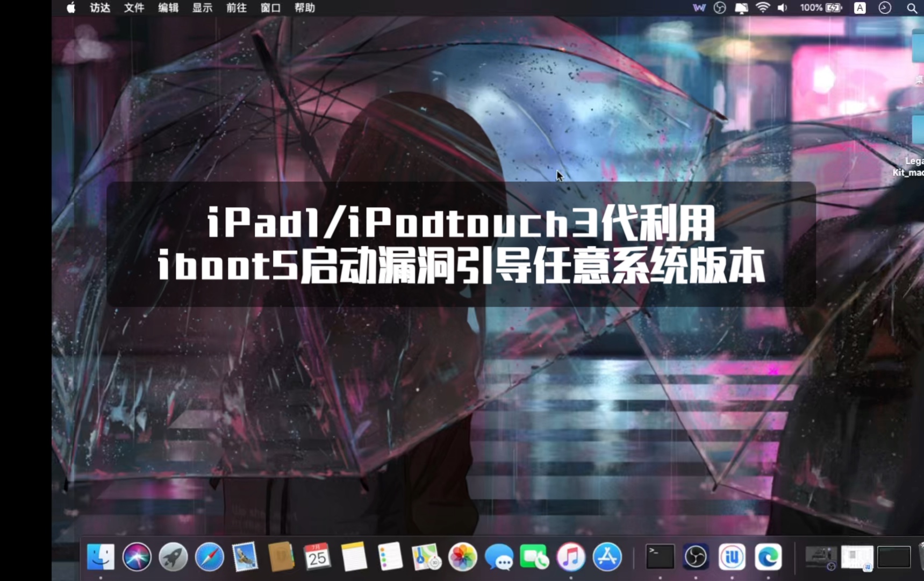Open Music app in the Dock
Screen dimensions: 924x581
[x=571, y=557]
